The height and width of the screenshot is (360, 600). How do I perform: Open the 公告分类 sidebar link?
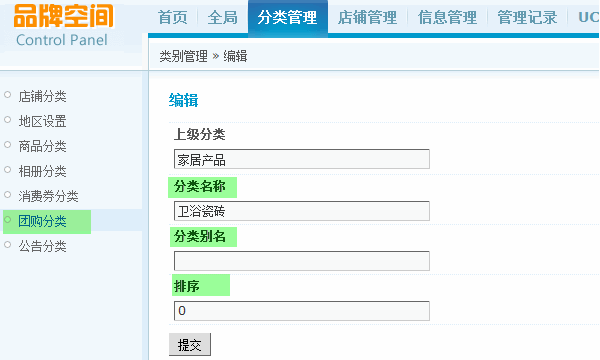pos(42,246)
